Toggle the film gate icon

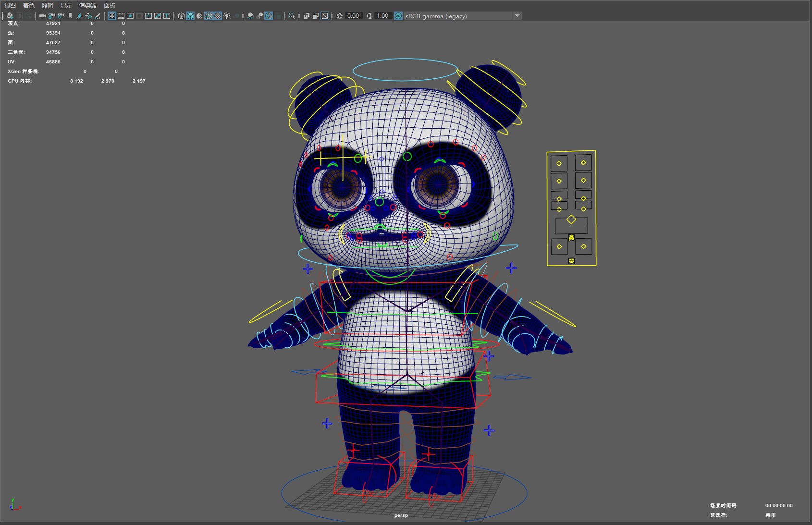pyautogui.click(x=121, y=16)
